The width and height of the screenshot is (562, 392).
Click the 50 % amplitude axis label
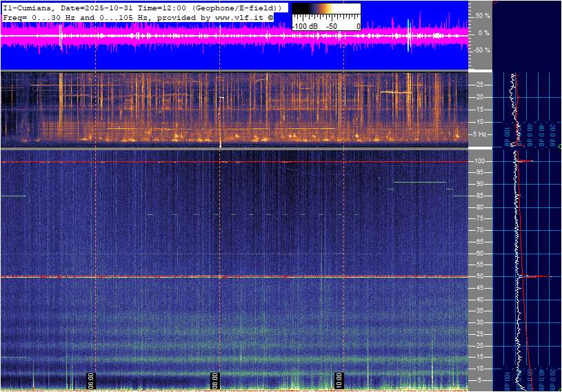pyautogui.click(x=483, y=15)
